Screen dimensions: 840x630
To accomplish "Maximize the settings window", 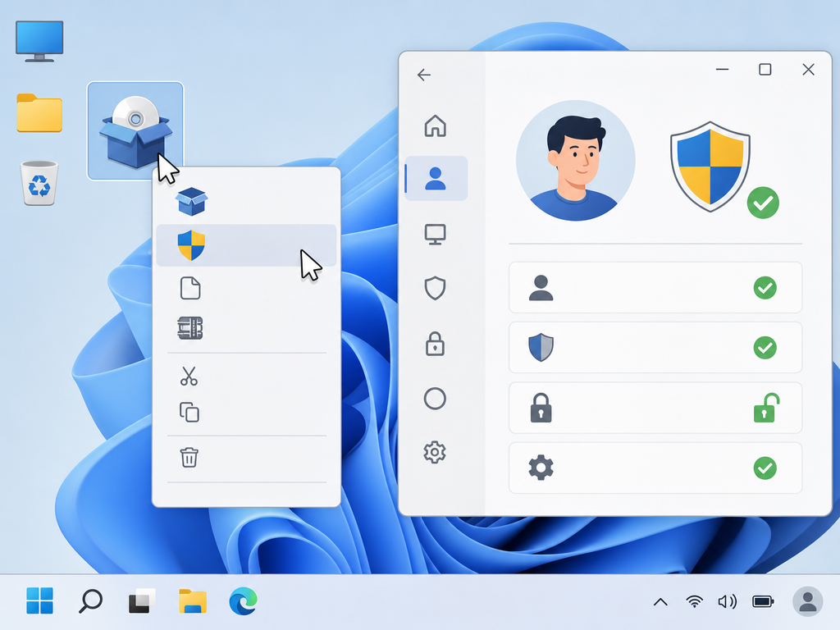I will point(765,70).
